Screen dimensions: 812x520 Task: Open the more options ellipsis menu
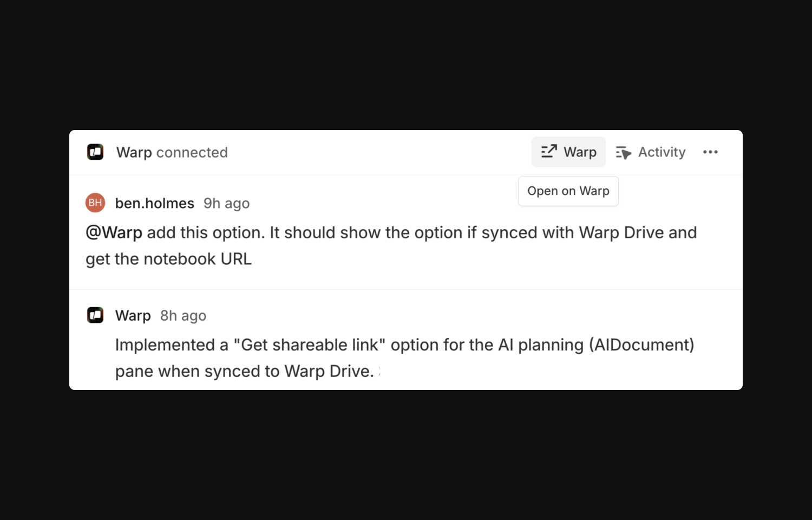[710, 152]
